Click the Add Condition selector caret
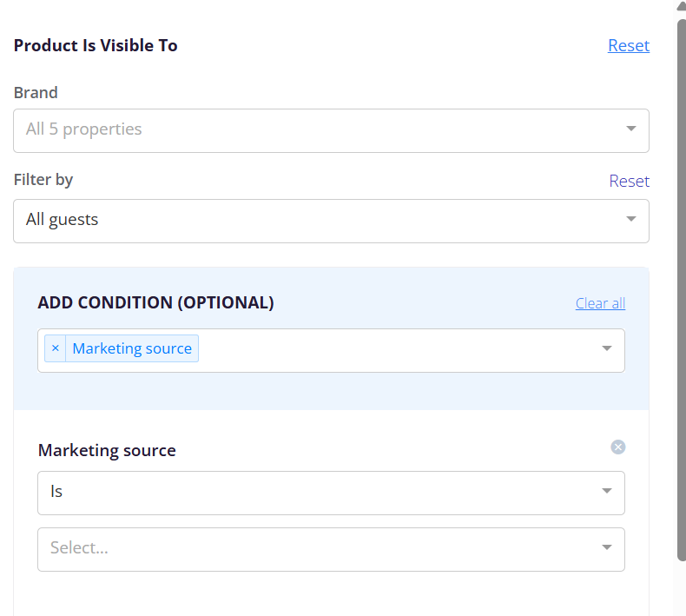The height and width of the screenshot is (616, 686). 606,348
